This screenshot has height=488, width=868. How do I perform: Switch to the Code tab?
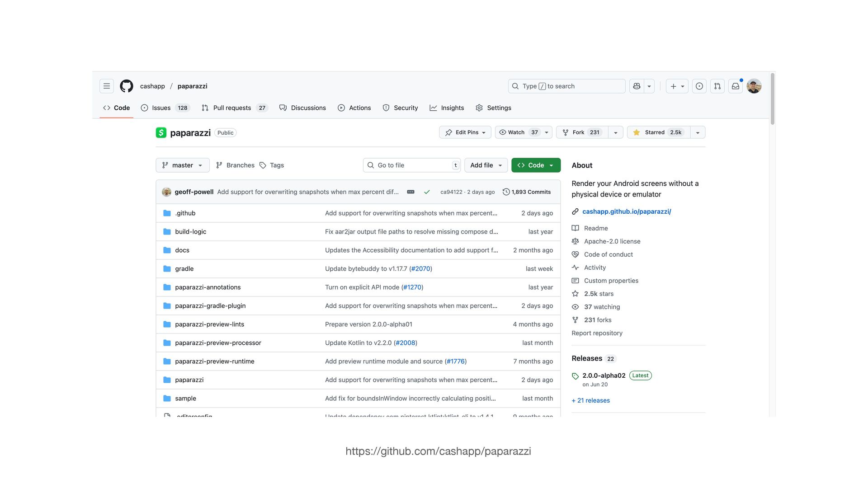(x=117, y=108)
